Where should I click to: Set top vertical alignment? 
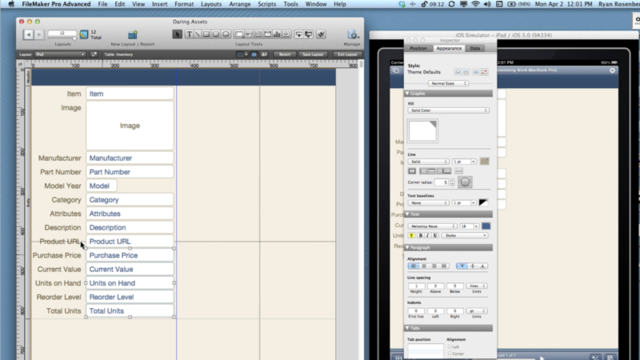click(462, 266)
